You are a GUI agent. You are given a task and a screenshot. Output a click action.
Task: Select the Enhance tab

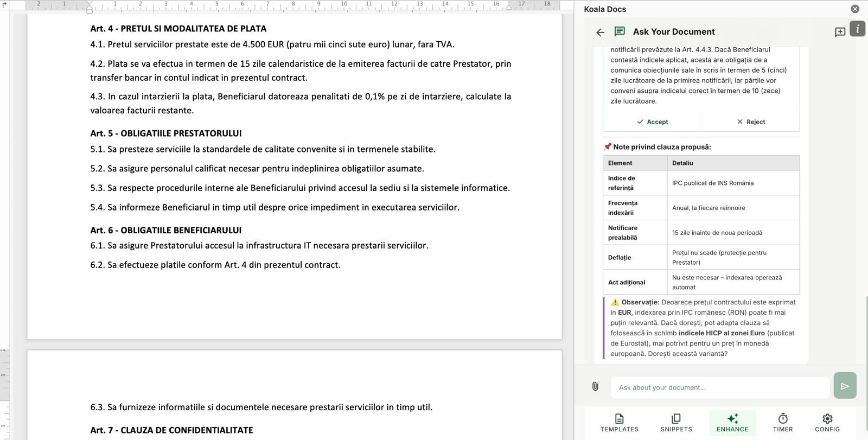[x=732, y=423]
